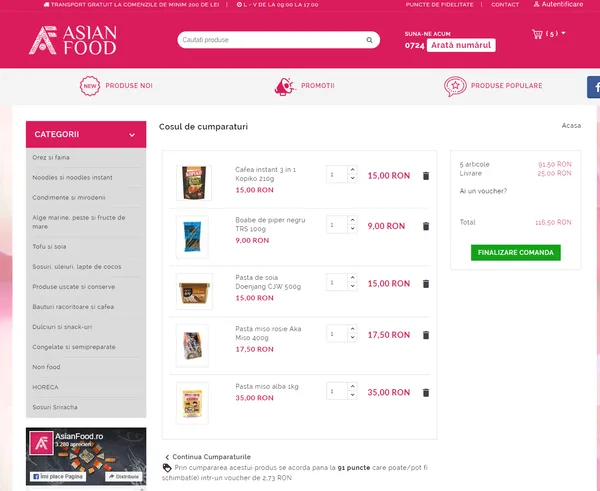Image resolution: width=600 pixels, height=491 pixels.
Task: Expand the Ai un voucher section
Action: (x=483, y=191)
